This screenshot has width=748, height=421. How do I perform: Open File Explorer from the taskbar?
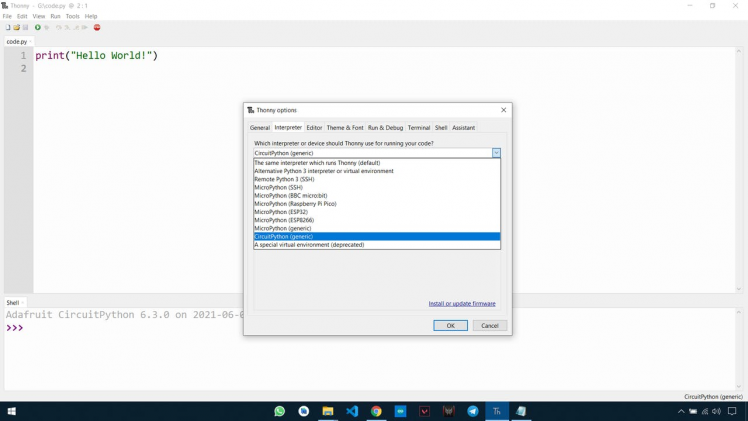coord(328,411)
